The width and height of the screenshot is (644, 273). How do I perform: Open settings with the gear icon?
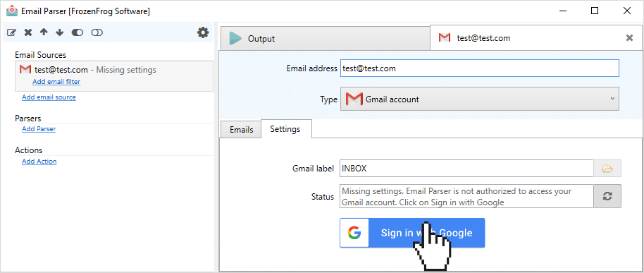[x=203, y=32]
